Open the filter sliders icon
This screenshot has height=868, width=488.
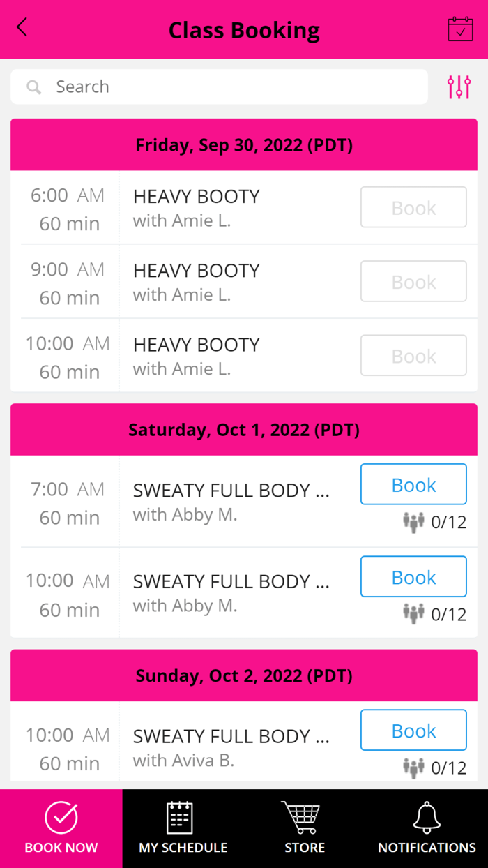[x=459, y=87]
